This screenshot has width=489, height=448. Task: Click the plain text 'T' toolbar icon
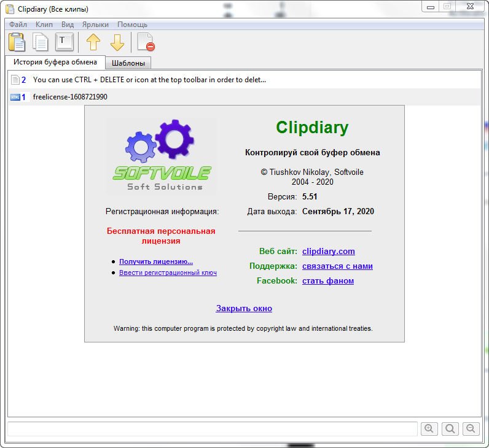(64, 42)
